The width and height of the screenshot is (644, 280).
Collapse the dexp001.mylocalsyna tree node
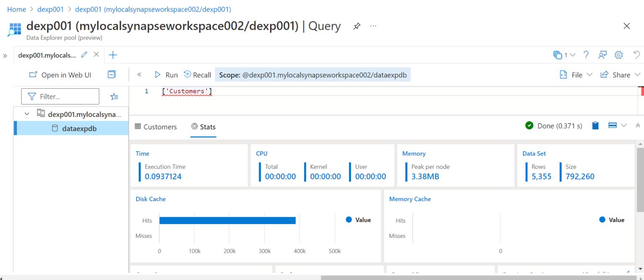[26, 113]
